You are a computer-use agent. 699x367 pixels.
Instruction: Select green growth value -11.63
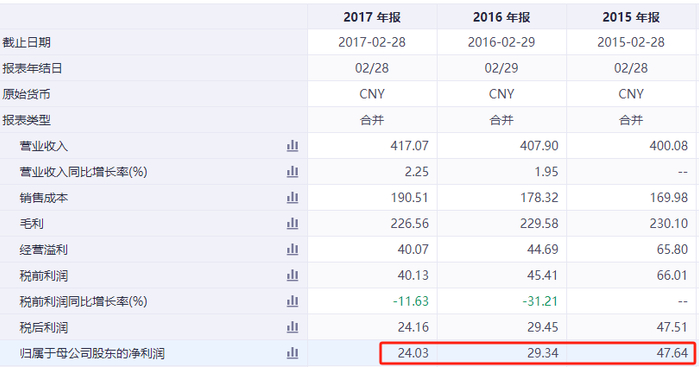pos(411,301)
